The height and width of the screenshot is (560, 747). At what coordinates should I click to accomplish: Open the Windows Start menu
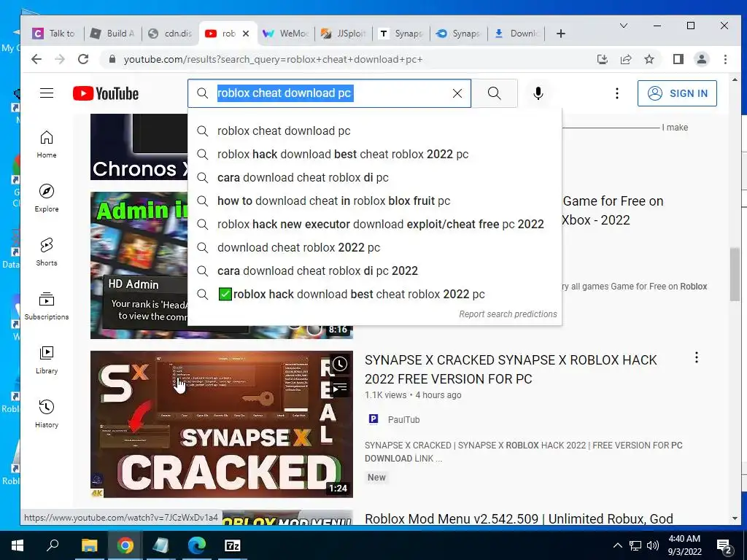point(18,545)
